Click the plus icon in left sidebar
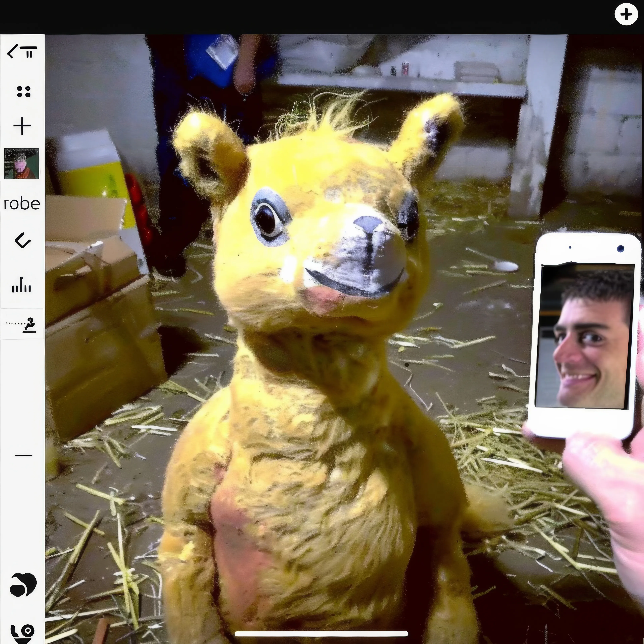The height and width of the screenshot is (644, 644). 22,126
